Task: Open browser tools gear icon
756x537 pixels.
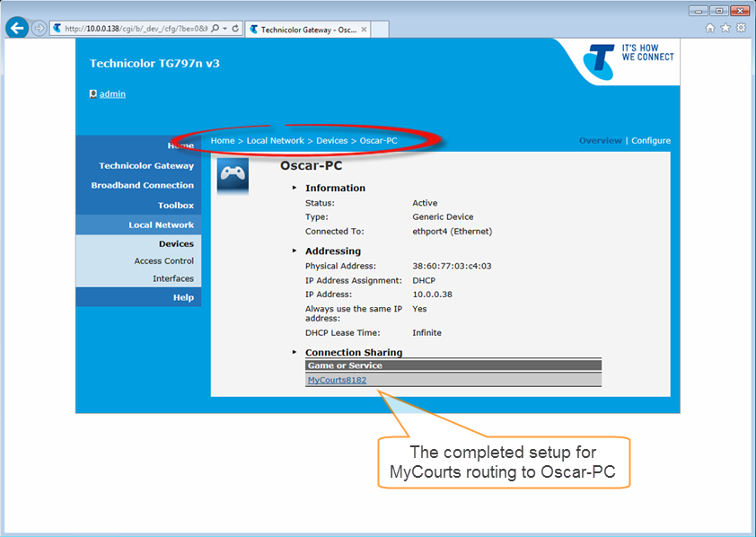Action: tap(741, 28)
